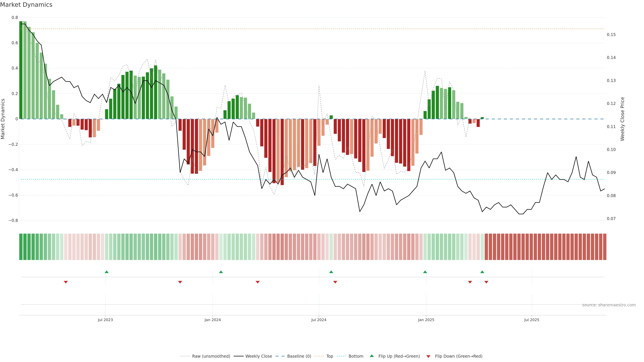
Task: Click the source: sharemaestro.com text
Action: 609,305
